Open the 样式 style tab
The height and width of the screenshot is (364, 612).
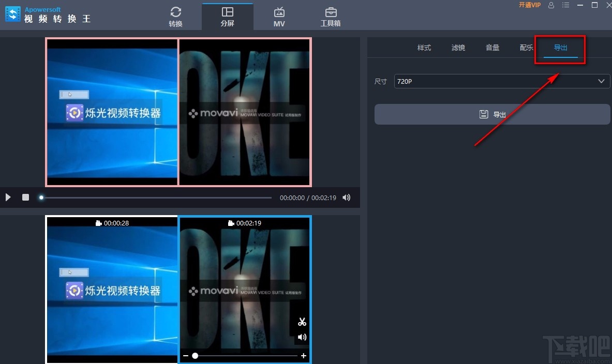424,48
